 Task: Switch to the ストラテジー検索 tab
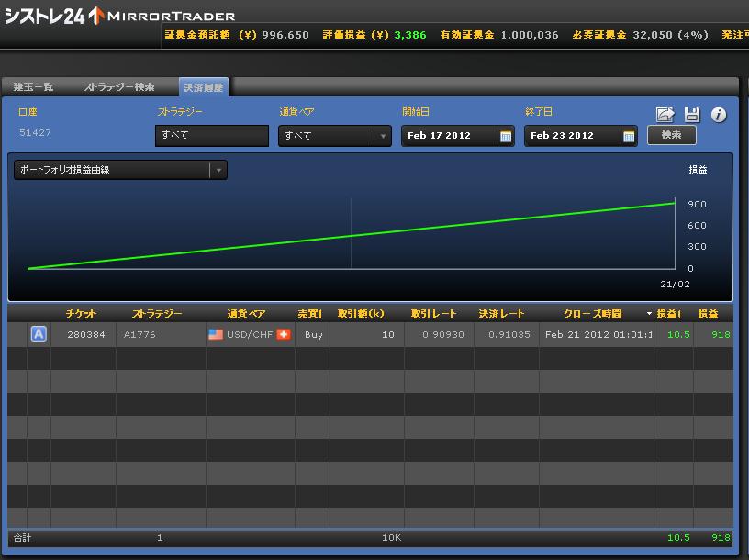coord(119,86)
